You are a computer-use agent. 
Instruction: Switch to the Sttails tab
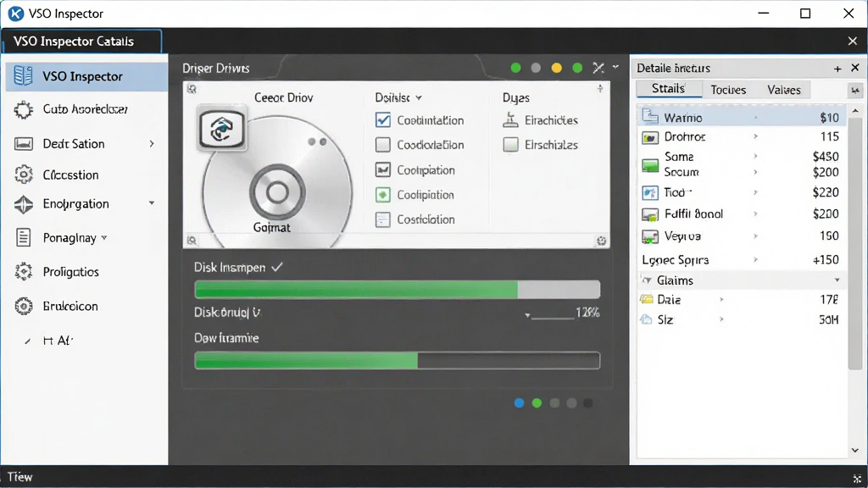669,88
